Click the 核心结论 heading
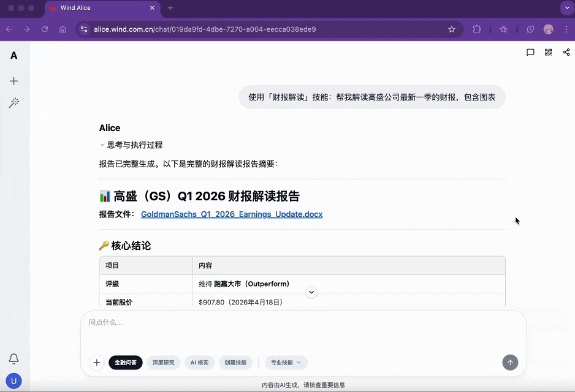Image resolution: width=575 pixels, height=392 pixels. (125, 246)
